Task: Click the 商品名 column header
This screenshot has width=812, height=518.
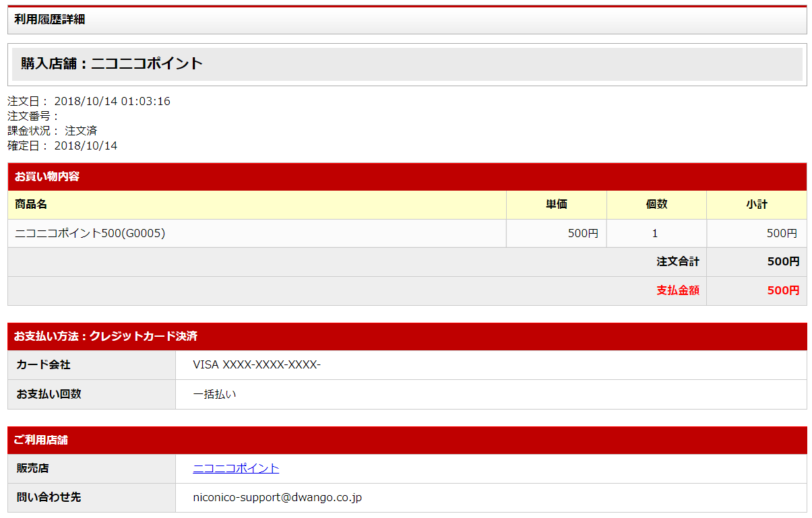Action: (257, 205)
